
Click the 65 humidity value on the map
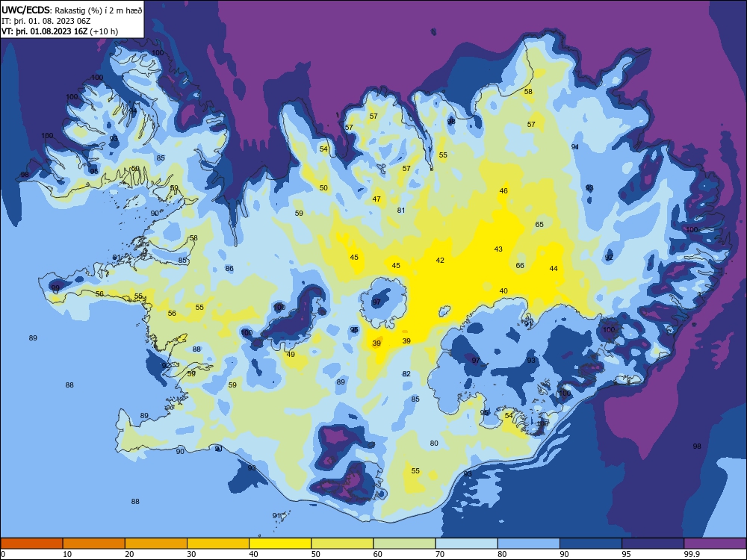(539, 224)
